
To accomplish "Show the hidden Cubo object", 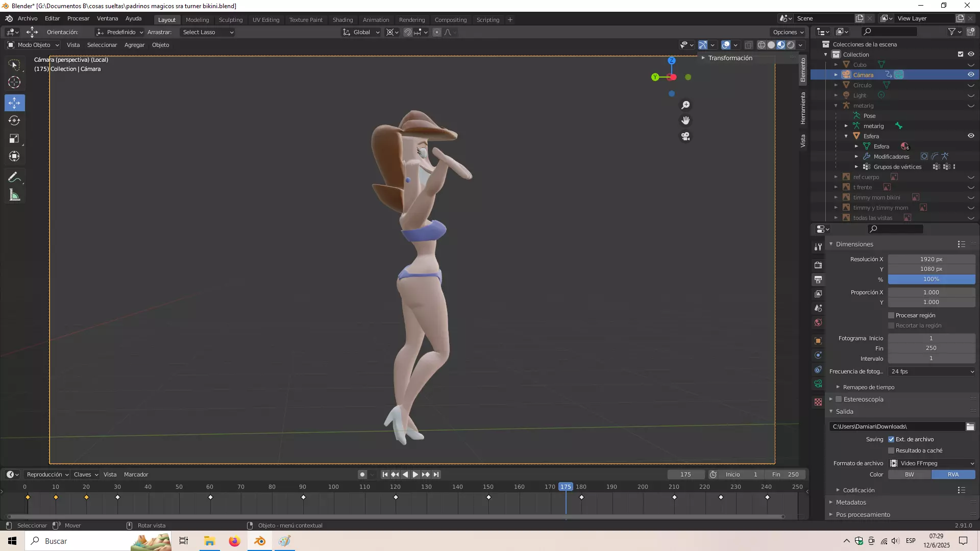I will [971, 65].
